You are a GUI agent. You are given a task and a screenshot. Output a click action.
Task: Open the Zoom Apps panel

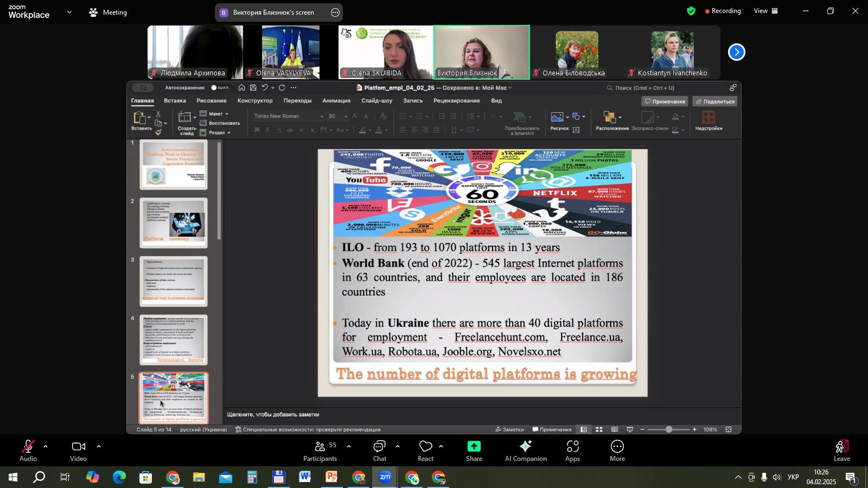(572, 450)
